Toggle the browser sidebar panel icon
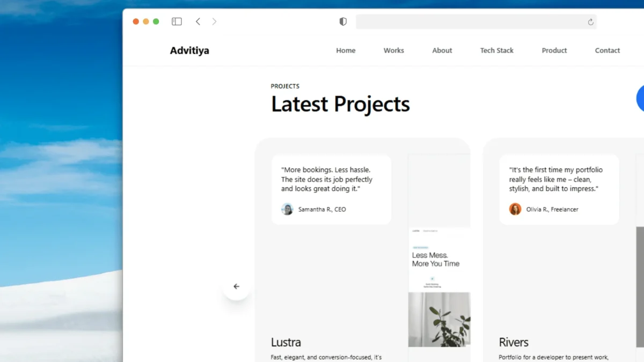The image size is (644, 362). coord(177,21)
